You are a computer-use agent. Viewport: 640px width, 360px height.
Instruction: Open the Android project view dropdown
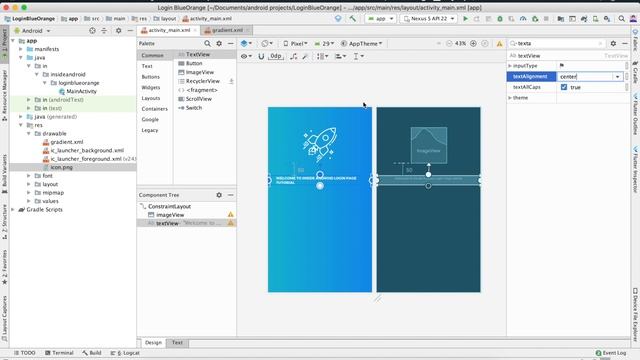point(33,31)
